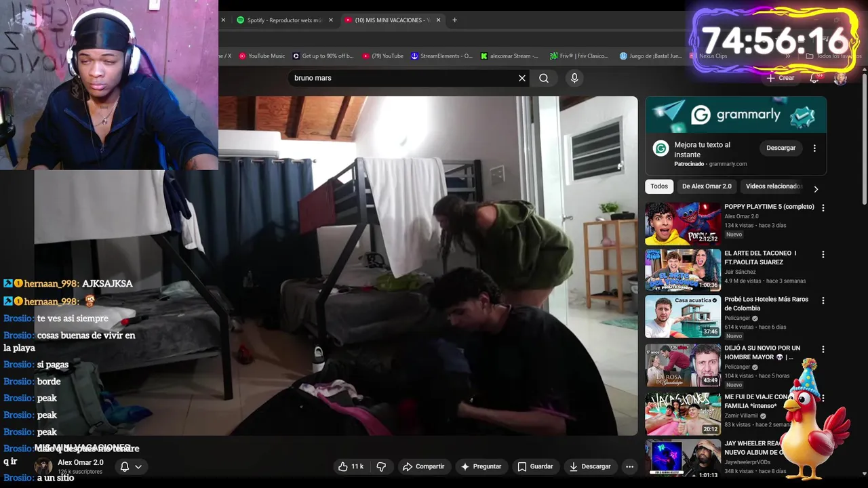
Task: Click the Compartir button
Action: [x=423, y=466]
